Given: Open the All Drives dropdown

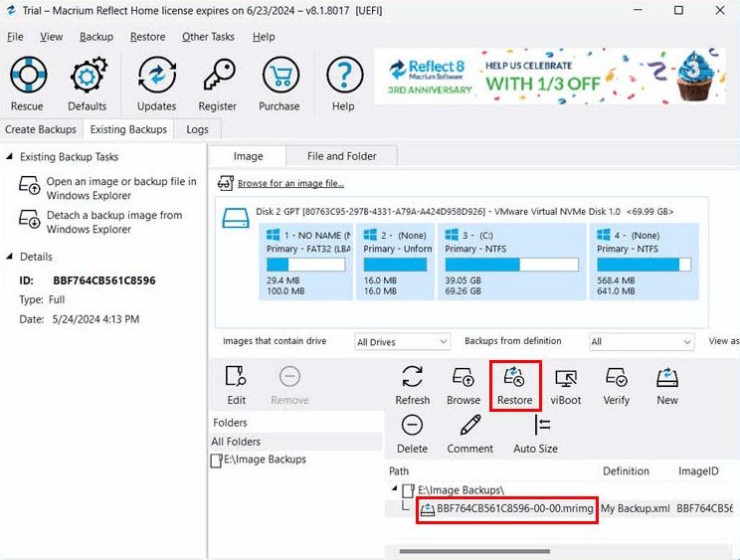Looking at the screenshot, I should pos(402,341).
